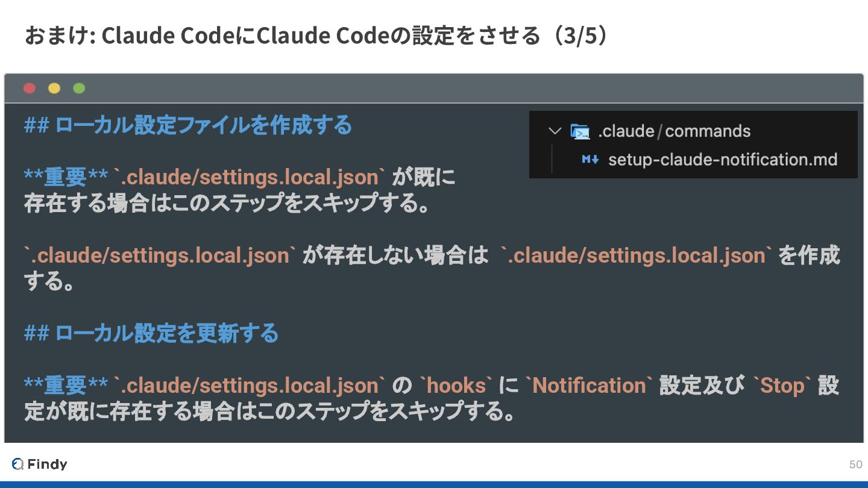Click the green maximize window dot

(x=79, y=89)
